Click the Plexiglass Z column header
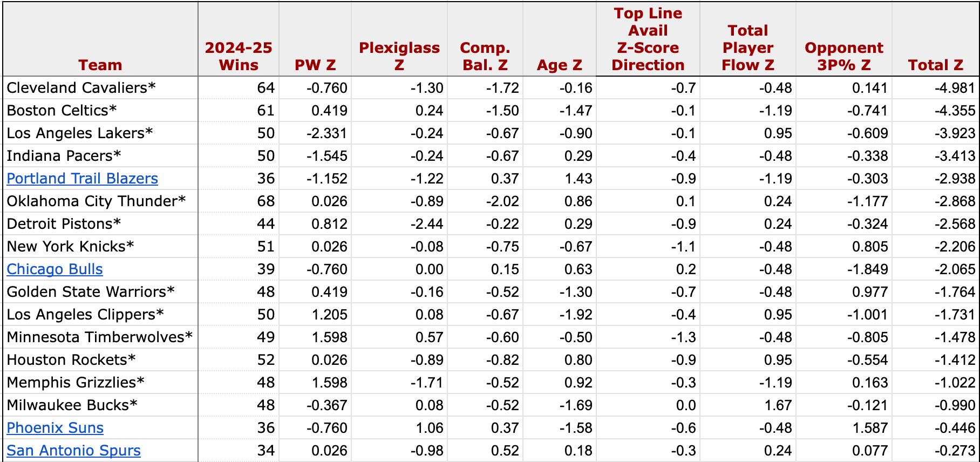The image size is (980, 462). point(399,56)
